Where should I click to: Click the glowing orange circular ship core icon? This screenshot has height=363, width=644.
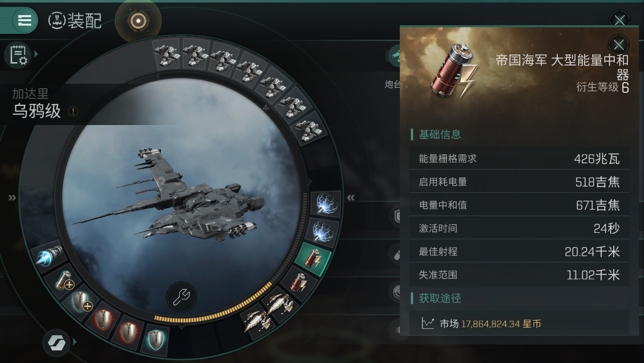(138, 21)
